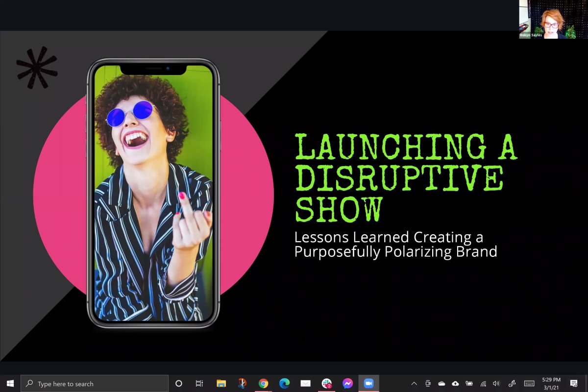
Task: Toggle Wi-Fi from the network icon
Action: click(483, 383)
